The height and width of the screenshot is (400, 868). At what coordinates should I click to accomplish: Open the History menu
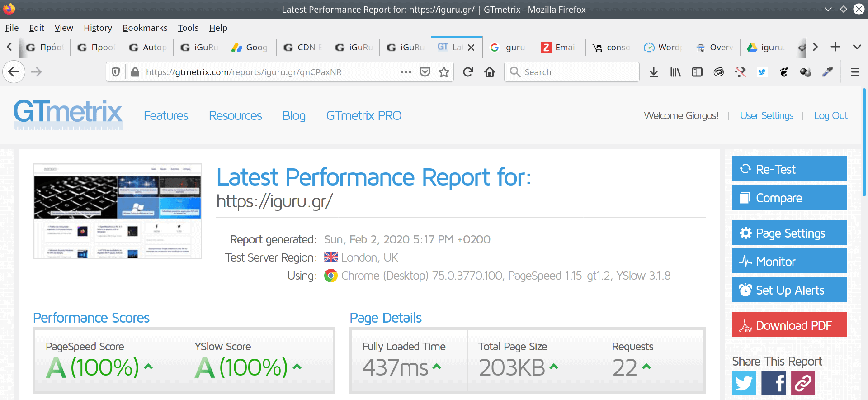coord(98,28)
